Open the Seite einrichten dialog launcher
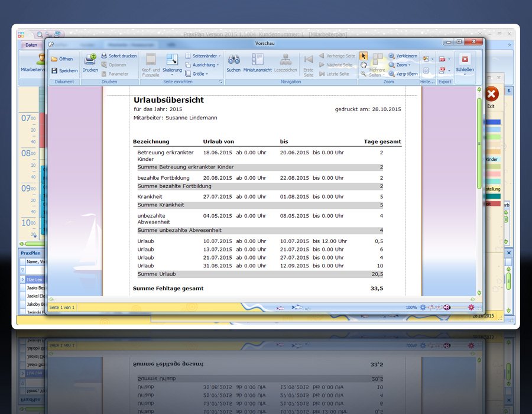The height and width of the screenshot is (414, 532). 220,82
